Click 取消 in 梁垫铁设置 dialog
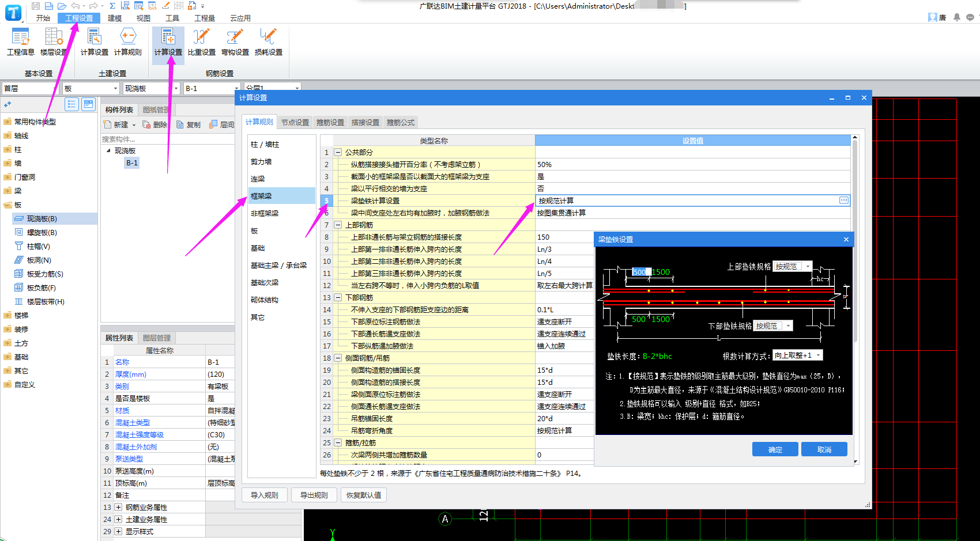Screen dimensions: 980x541 (x=824, y=449)
